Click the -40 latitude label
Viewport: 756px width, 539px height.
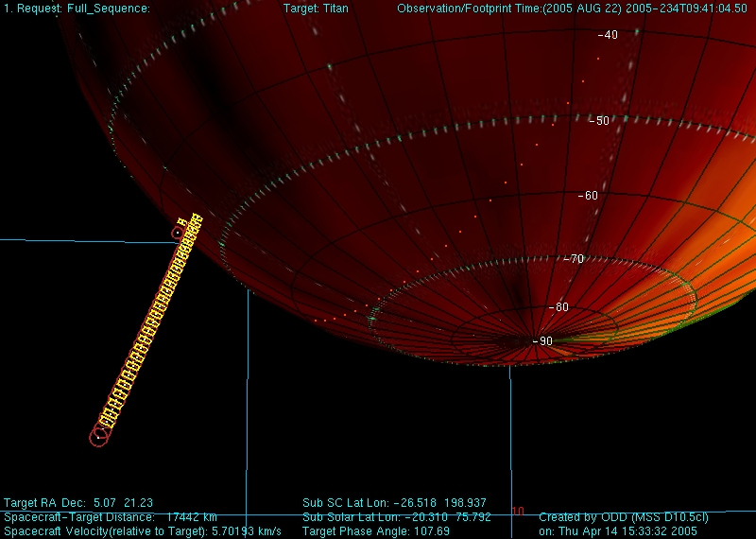coord(608,35)
